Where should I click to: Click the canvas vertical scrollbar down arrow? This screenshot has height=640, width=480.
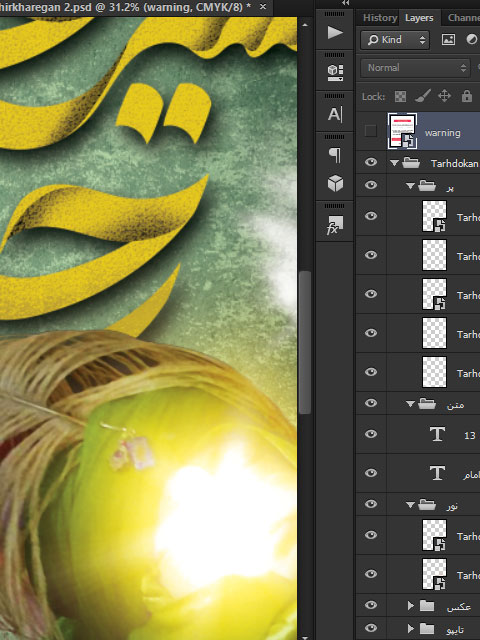[304, 636]
